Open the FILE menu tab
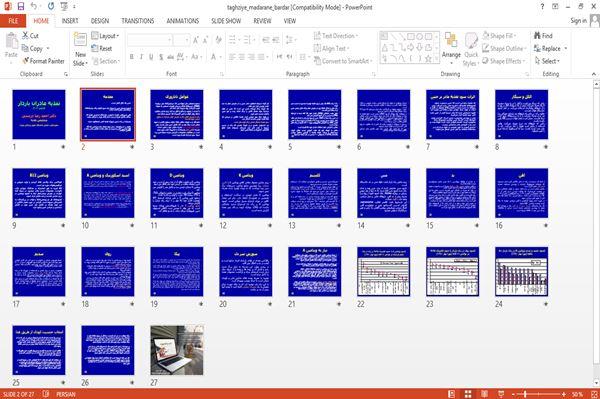Image resolution: width=600 pixels, height=399 pixels. tap(13, 21)
